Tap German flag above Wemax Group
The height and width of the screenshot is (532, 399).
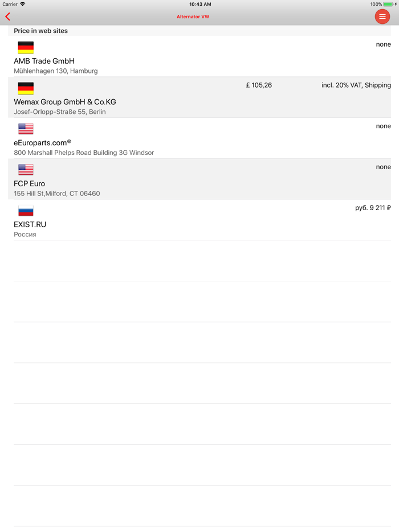26,88
